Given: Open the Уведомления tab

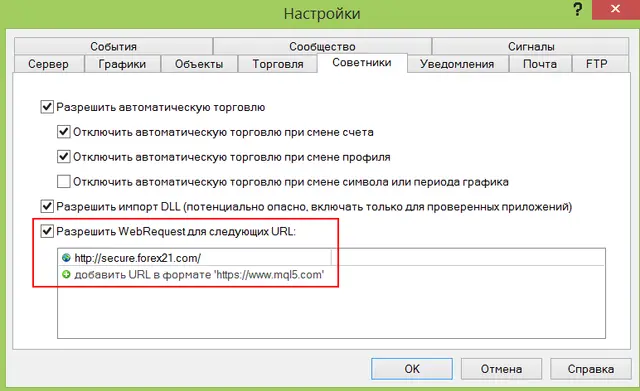Looking at the screenshot, I should tap(457, 64).
